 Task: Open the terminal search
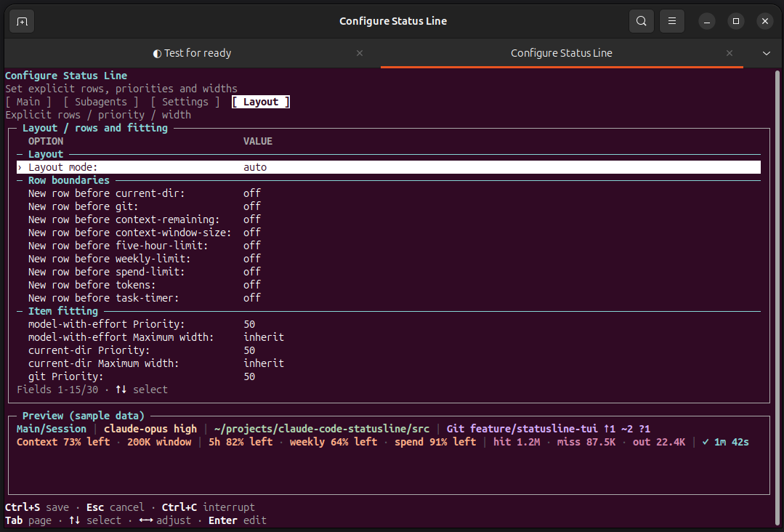point(641,21)
